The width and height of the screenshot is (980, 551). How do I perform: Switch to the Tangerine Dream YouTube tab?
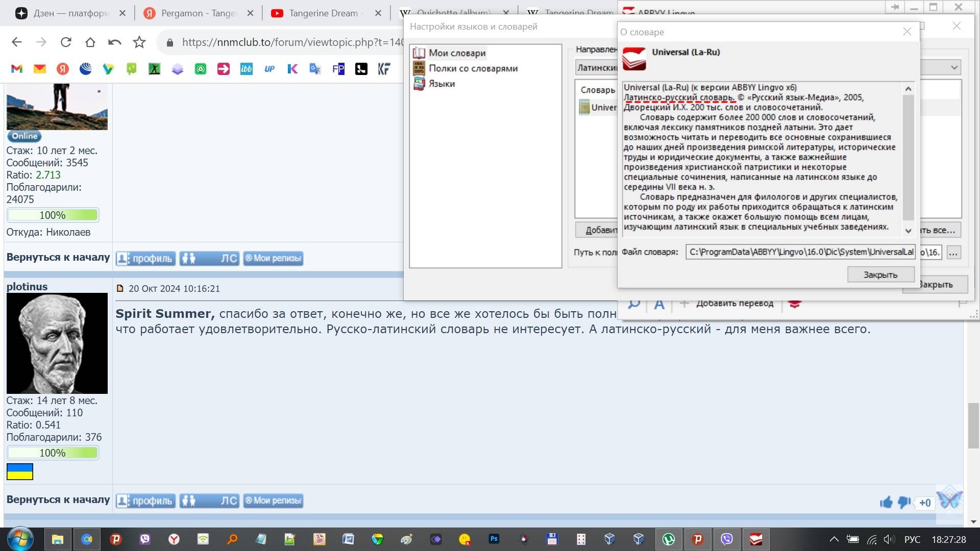323,13
